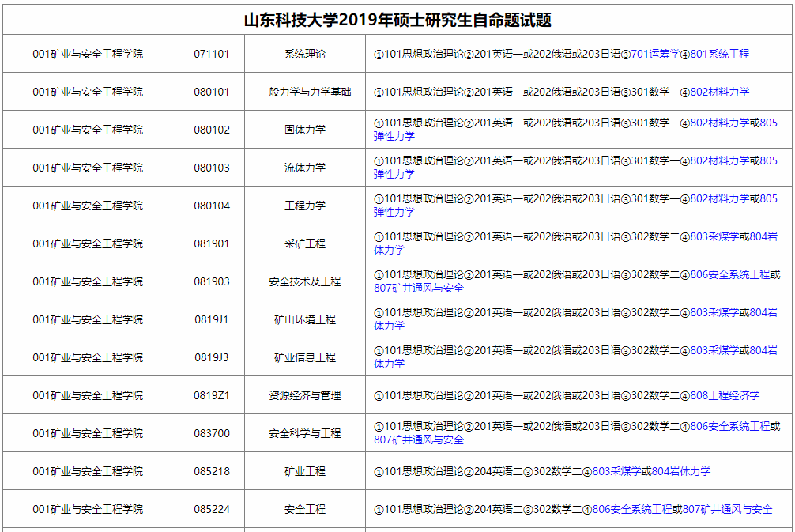Image resolution: width=795 pixels, height=532 pixels.
Task: Open 802材料力学 link in the 流体力学 row
Action: (x=719, y=160)
